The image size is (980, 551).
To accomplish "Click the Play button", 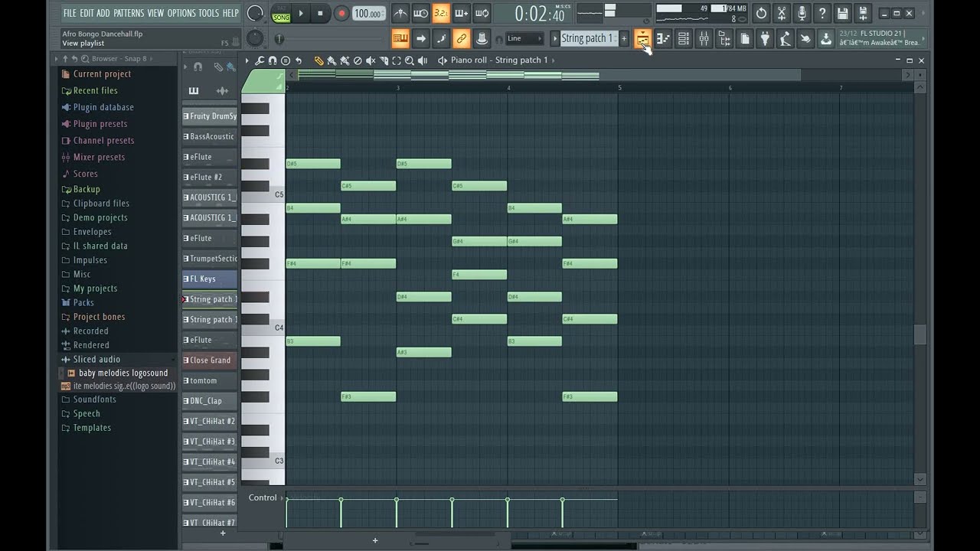I will pyautogui.click(x=301, y=13).
